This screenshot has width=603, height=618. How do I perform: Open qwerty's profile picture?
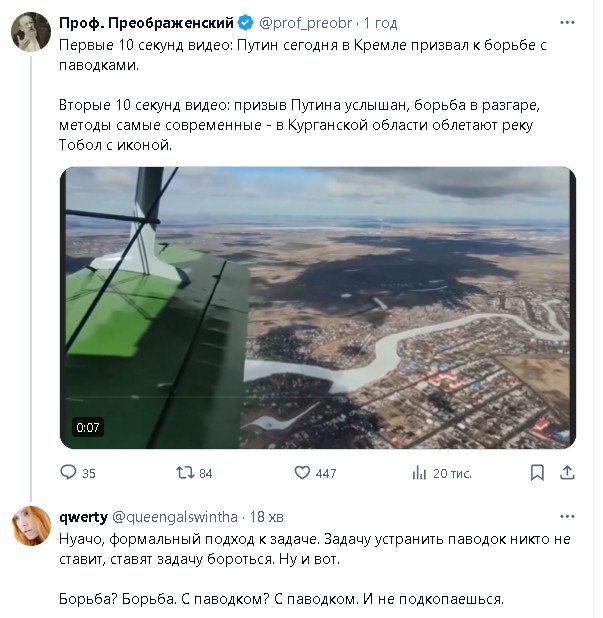point(28,526)
